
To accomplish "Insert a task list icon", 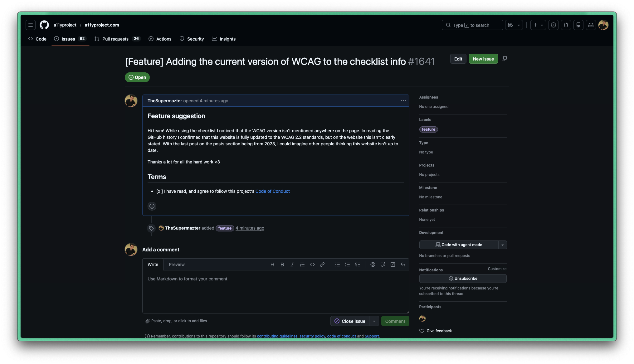I will [x=358, y=265].
